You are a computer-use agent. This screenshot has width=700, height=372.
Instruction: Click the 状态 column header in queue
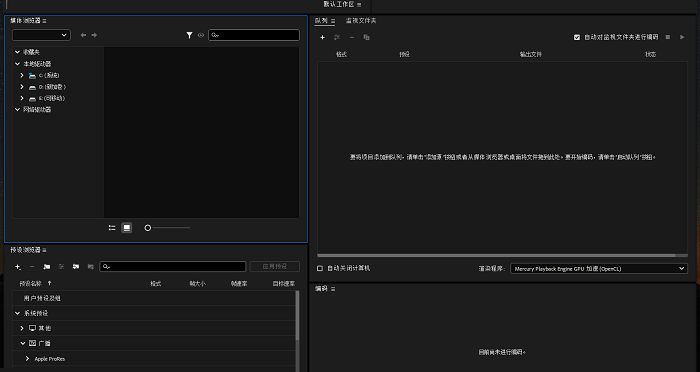pyautogui.click(x=650, y=54)
